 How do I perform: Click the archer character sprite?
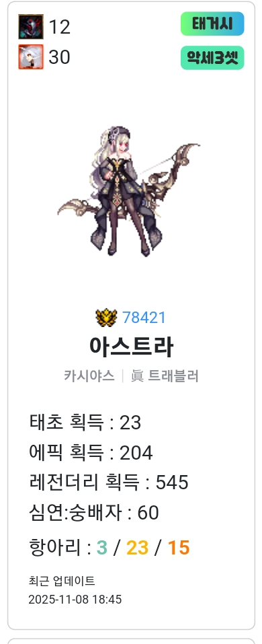pyautogui.click(x=129, y=191)
